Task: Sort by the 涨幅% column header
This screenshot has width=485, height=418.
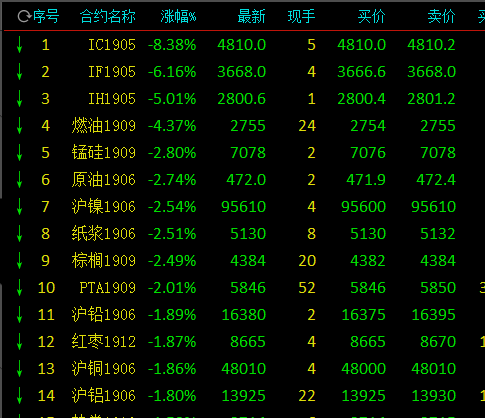Action: (x=178, y=16)
